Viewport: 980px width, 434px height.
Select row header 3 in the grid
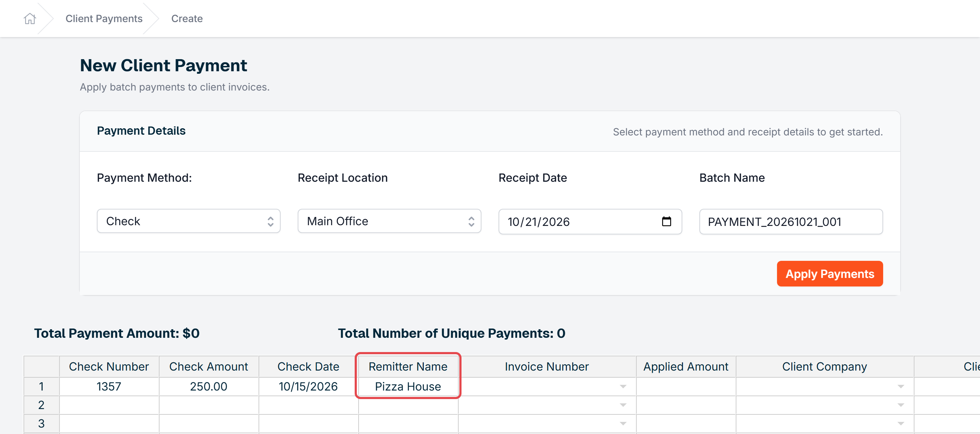(41, 424)
